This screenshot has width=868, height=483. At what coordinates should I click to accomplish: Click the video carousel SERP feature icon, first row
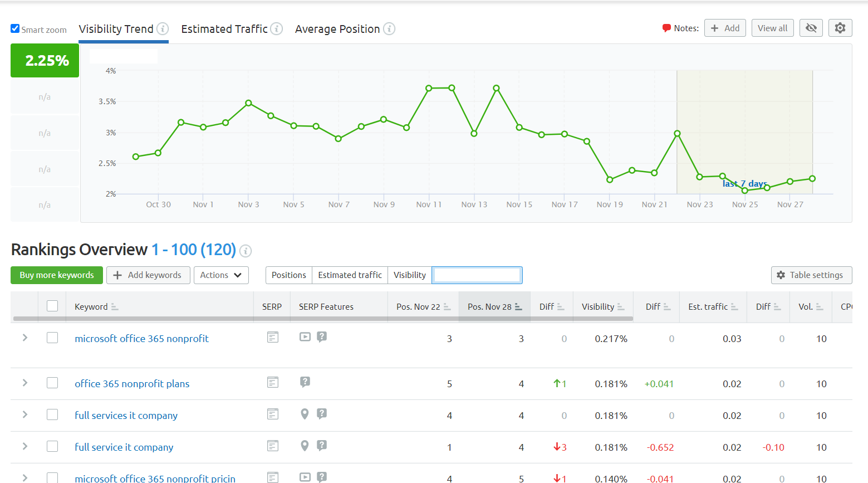(305, 336)
